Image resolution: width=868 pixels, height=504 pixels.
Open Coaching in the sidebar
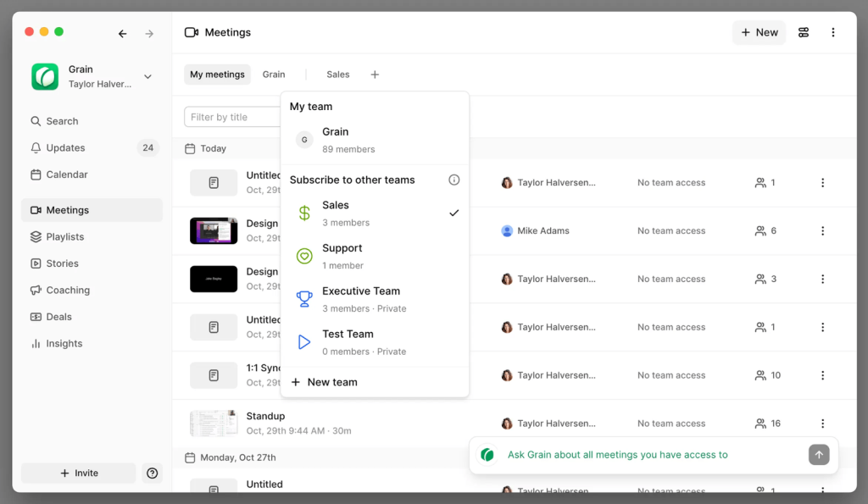point(92,290)
